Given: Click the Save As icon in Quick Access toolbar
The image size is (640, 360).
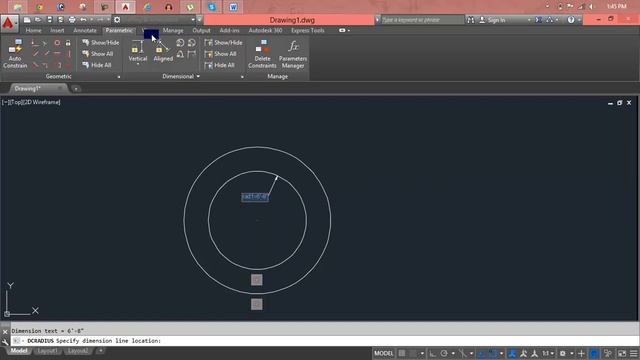Looking at the screenshot, I should (60, 20).
